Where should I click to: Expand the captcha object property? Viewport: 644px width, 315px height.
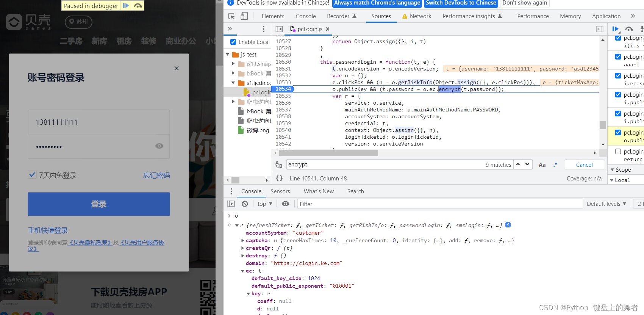243,240
